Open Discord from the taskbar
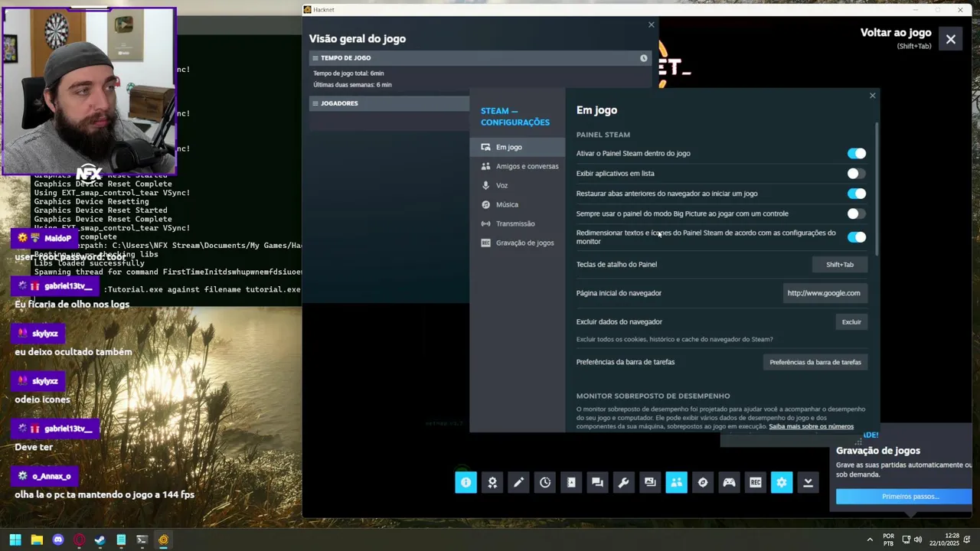The image size is (980, 551). [57, 540]
